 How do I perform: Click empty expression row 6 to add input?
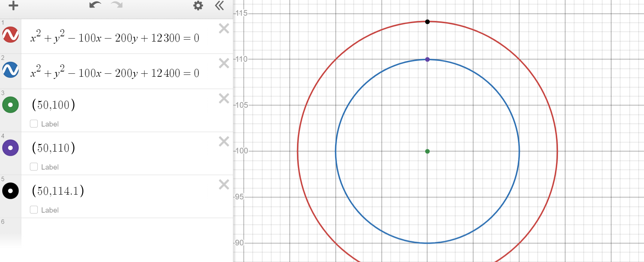click(127, 232)
